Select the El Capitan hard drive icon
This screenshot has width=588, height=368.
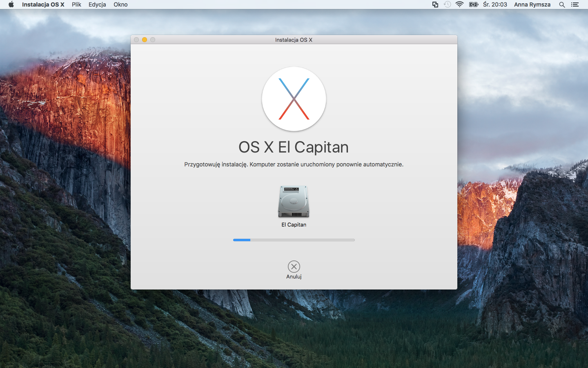coord(294,202)
